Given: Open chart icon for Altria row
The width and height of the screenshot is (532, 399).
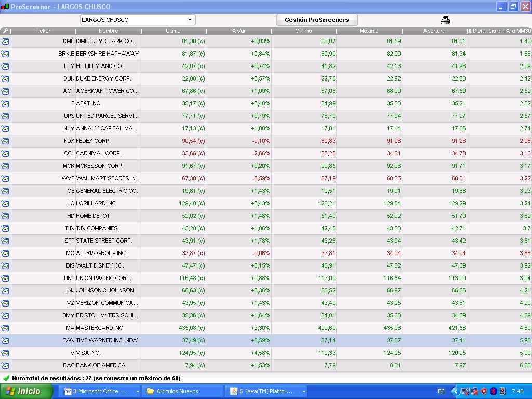Looking at the screenshot, I should click(5, 254).
